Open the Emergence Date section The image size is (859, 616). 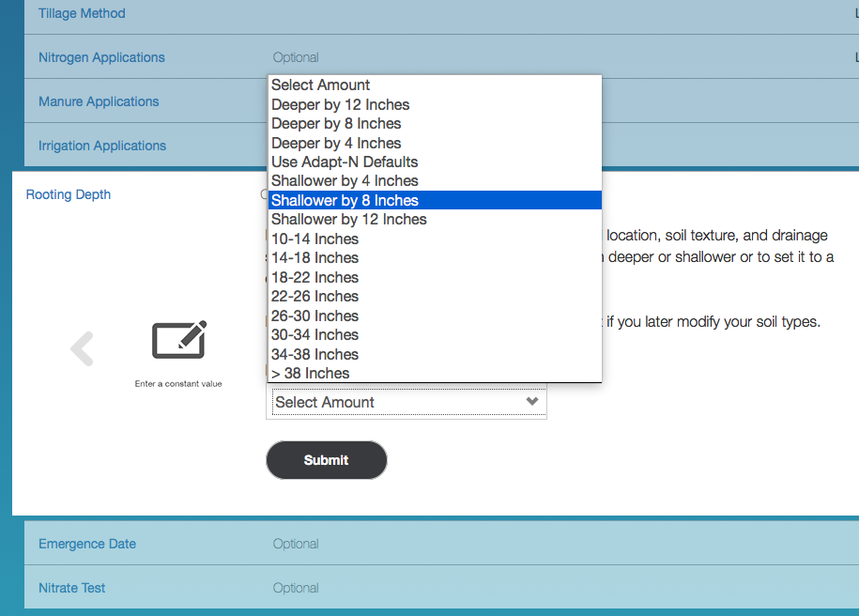pos(87,544)
